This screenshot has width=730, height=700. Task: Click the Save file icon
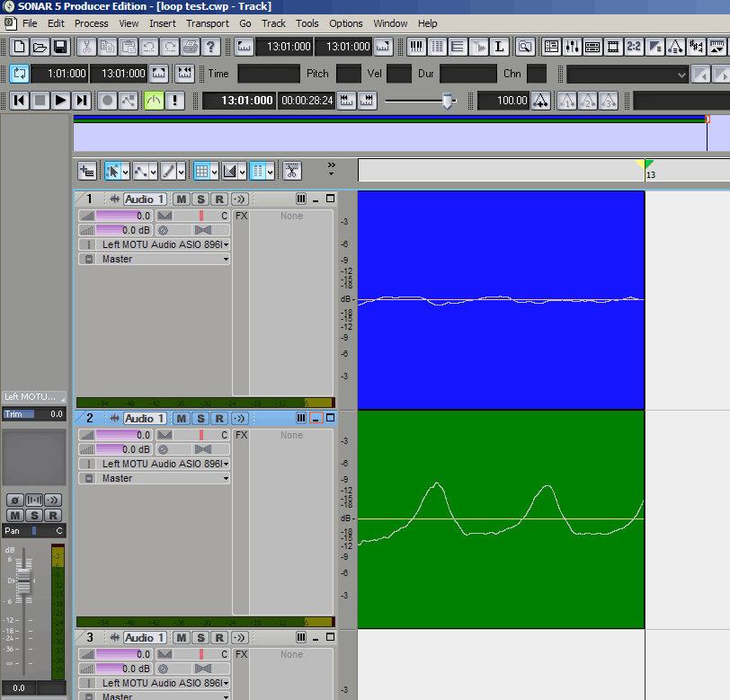(x=60, y=47)
